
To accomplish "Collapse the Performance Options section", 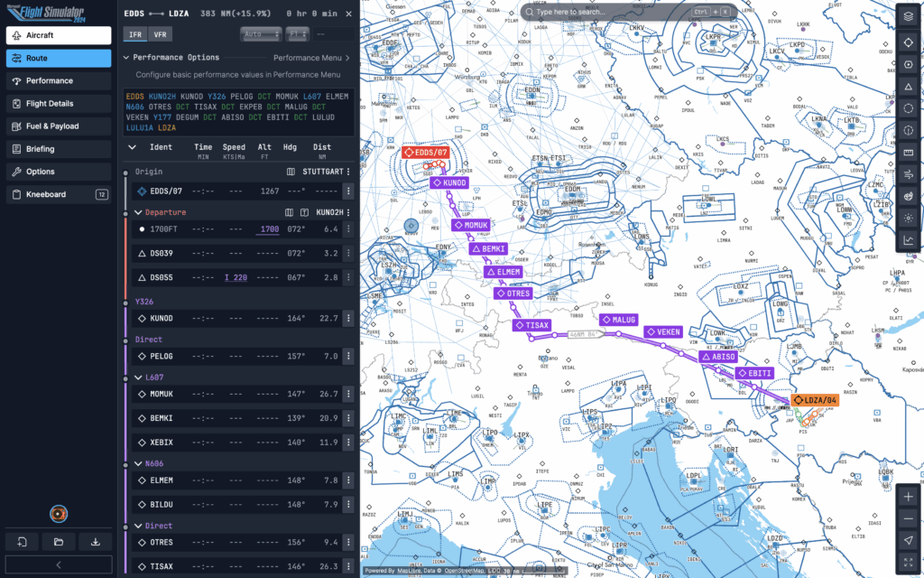I will 127,58.
